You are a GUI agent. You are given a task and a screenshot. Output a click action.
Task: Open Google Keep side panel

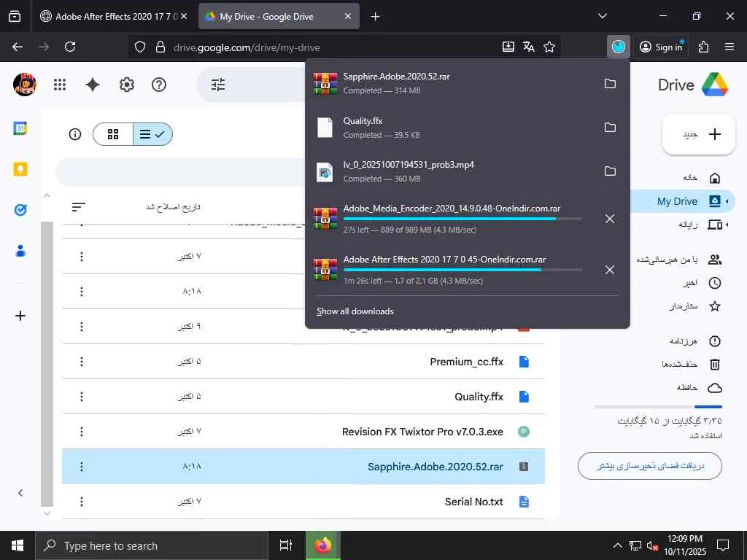[x=20, y=169]
